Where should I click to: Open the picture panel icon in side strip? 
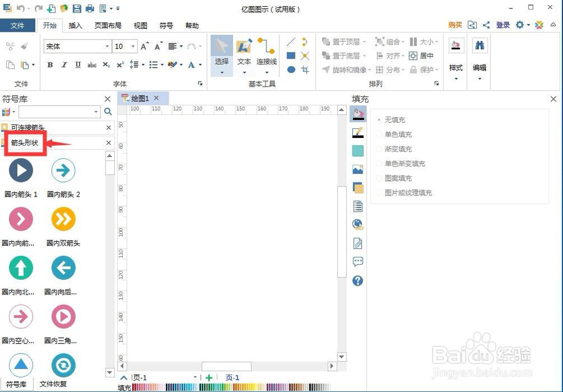click(358, 169)
